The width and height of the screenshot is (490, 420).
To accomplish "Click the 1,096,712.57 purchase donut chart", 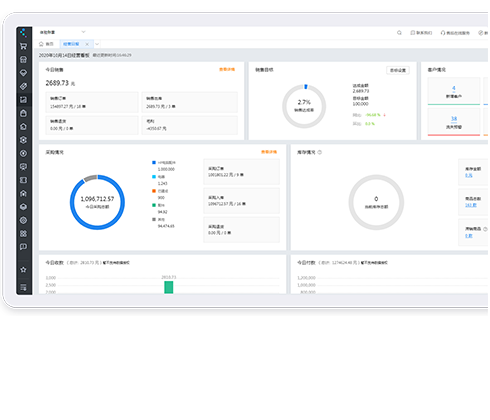I will pos(97,202).
